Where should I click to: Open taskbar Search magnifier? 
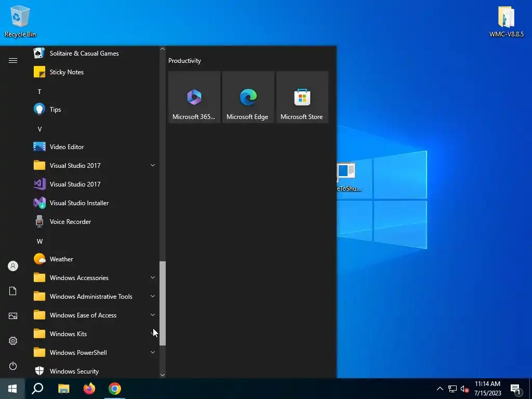point(37,389)
